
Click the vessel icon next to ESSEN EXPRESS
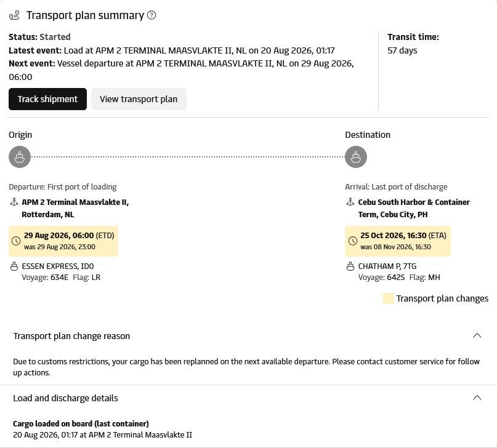14,266
